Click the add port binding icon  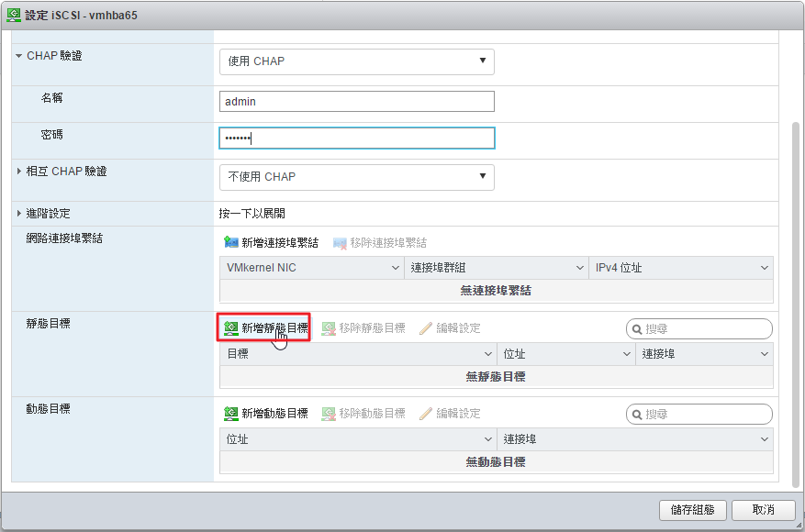coord(231,243)
